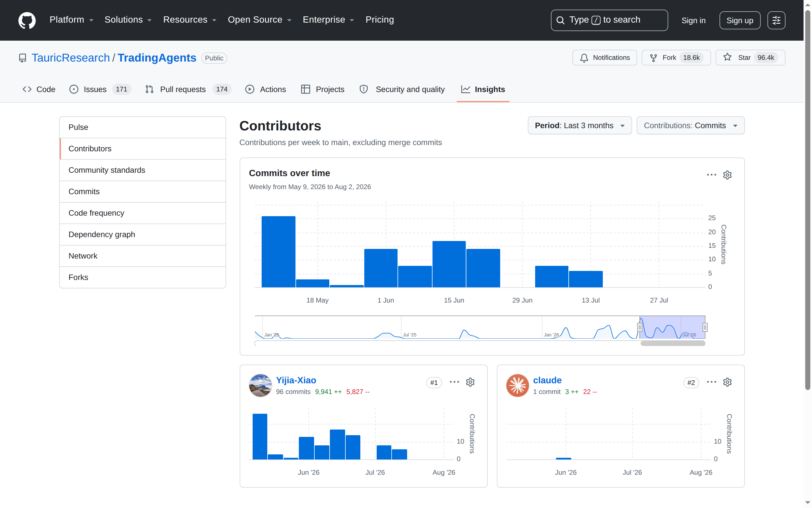
Task: Expand the Enterprise menu
Action: [328, 20]
